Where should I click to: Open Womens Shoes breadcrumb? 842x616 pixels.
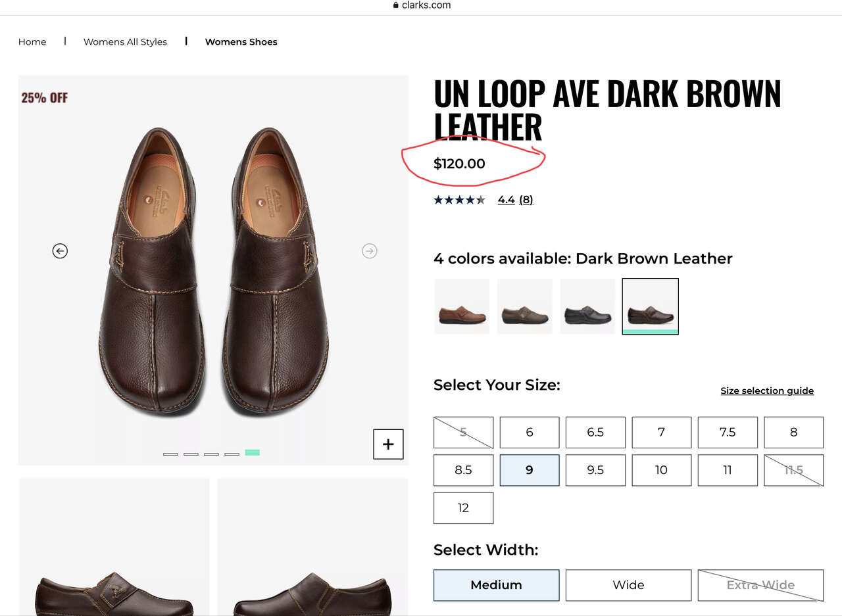tap(241, 41)
